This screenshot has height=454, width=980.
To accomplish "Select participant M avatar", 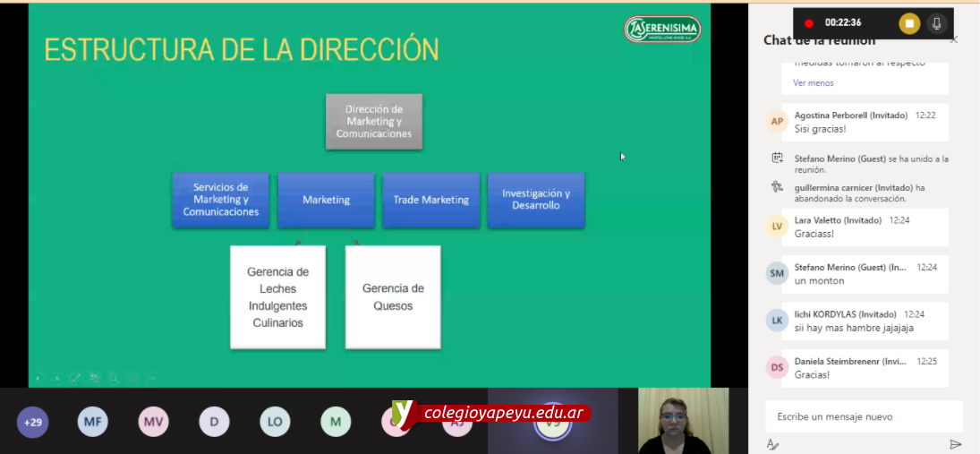I will [x=336, y=422].
